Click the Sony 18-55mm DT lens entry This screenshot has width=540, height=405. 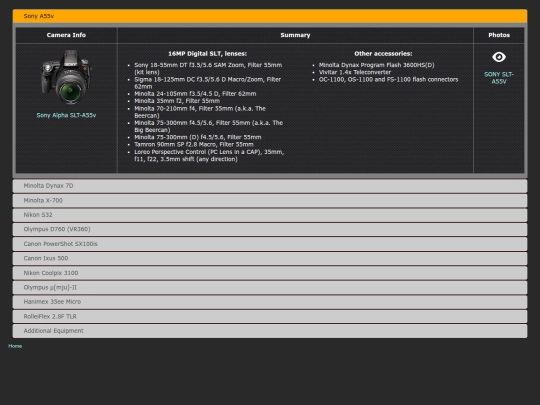(x=208, y=69)
